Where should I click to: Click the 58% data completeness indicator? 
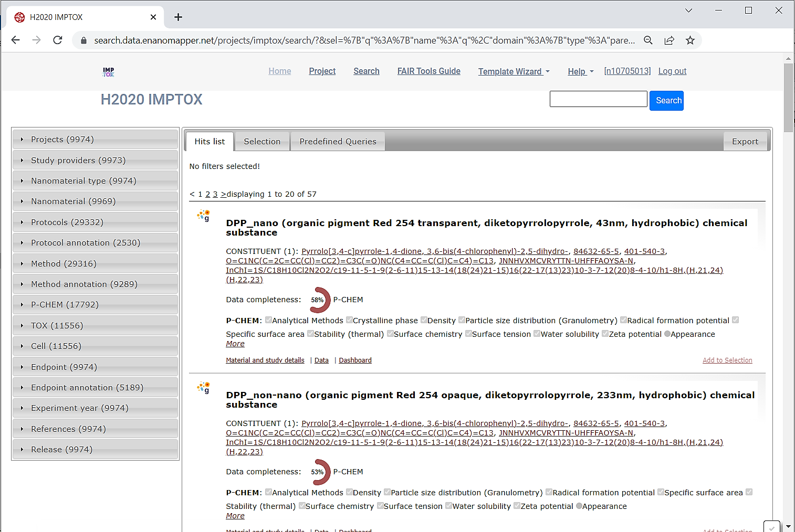[x=318, y=300]
